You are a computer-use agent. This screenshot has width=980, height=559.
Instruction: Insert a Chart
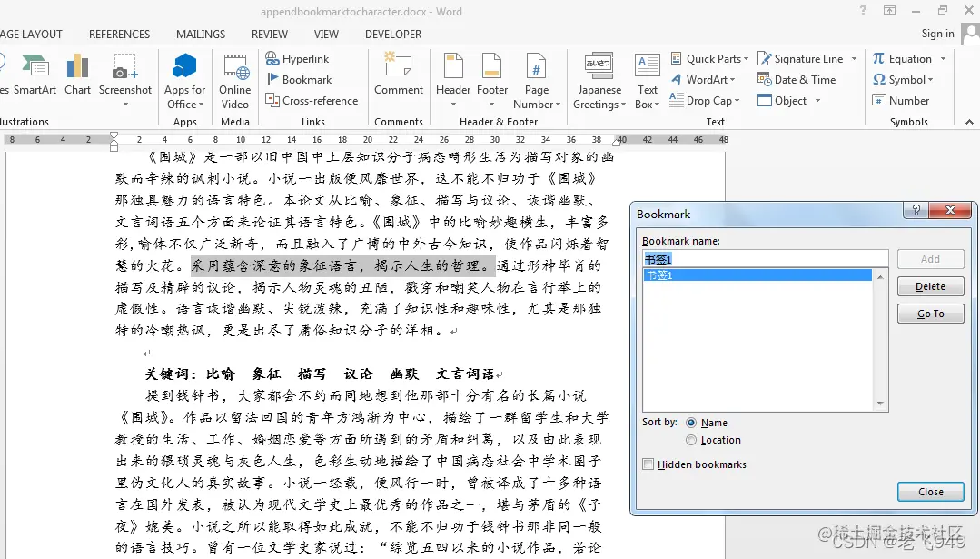click(77, 78)
